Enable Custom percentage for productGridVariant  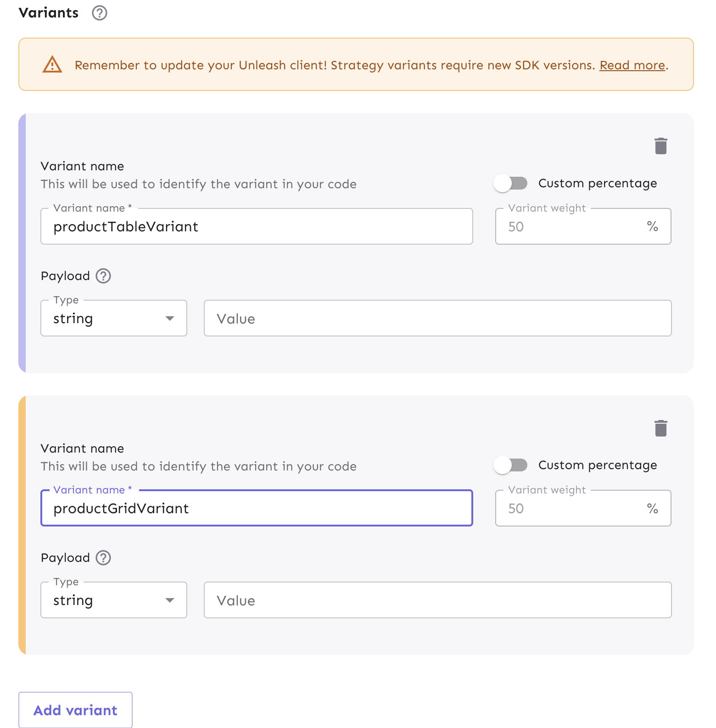[510, 465]
